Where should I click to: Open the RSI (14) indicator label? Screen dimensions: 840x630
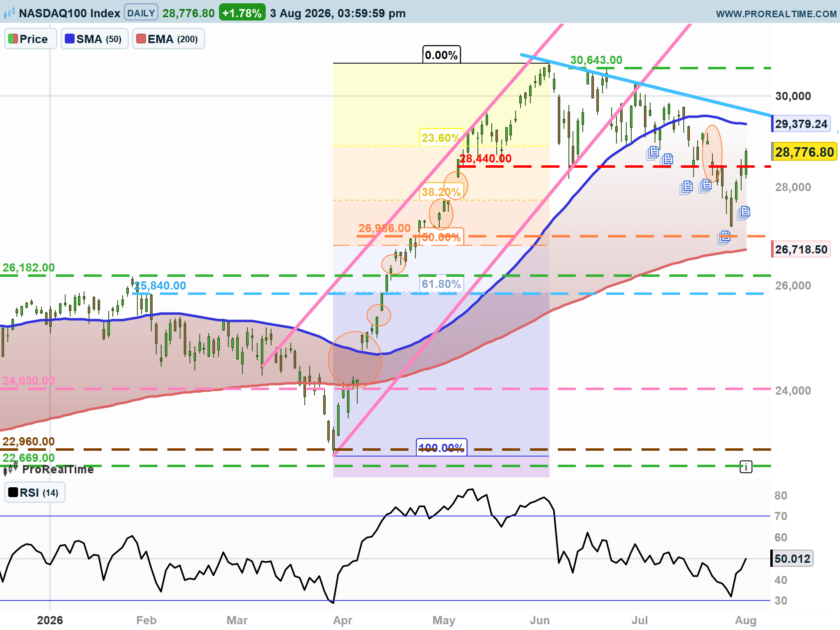(x=35, y=492)
